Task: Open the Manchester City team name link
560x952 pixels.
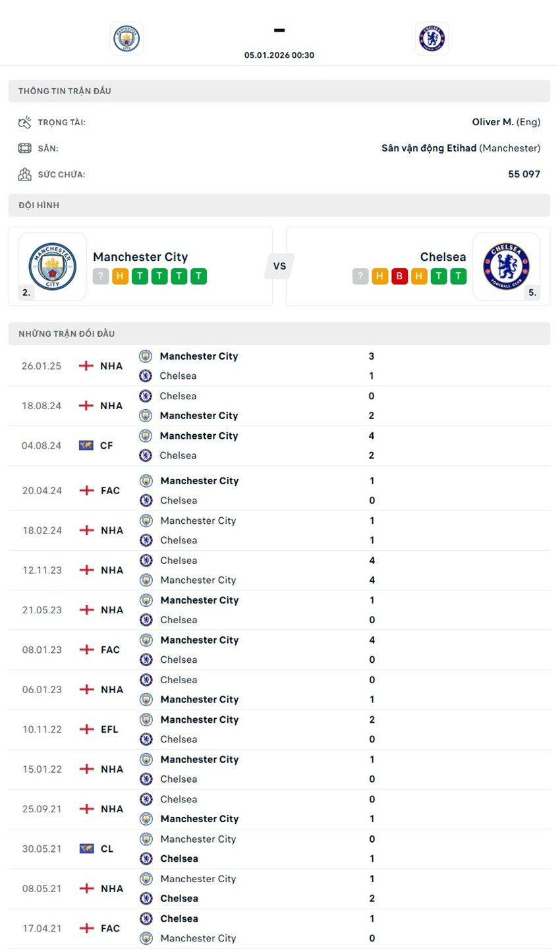Action: pyautogui.click(x=140, y=257)
